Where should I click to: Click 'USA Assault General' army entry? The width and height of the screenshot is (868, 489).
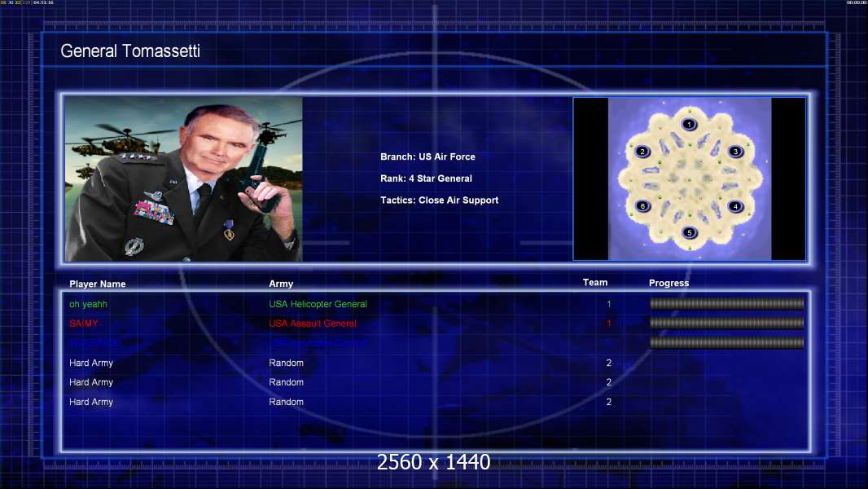pyautogui.click(x=312, y=324)
